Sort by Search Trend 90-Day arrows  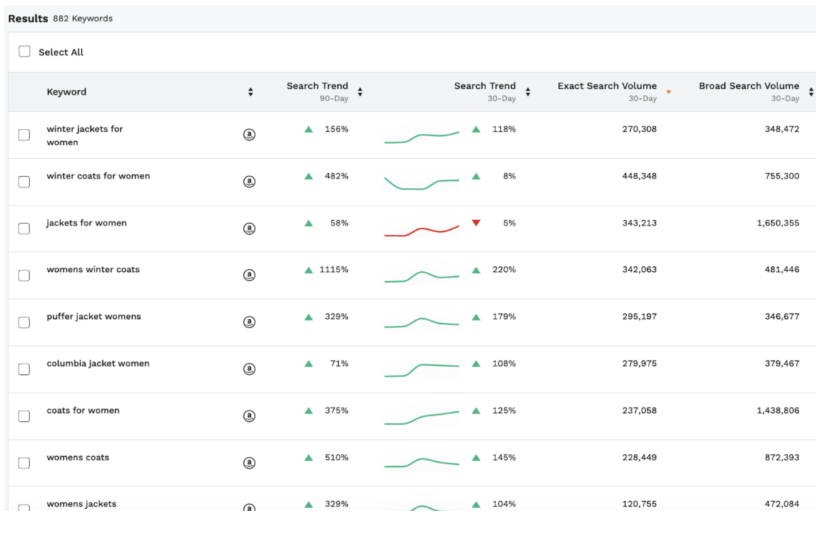tap(360, 92)
